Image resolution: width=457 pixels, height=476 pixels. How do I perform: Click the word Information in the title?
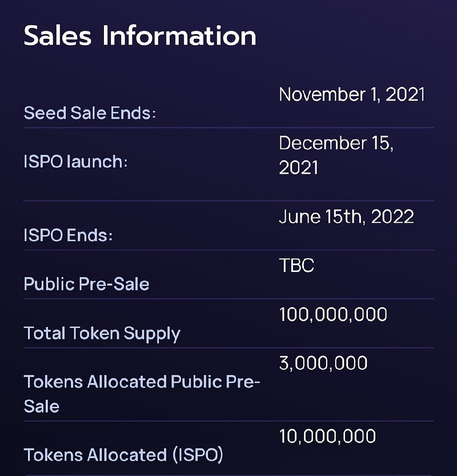click(x=179, y=36)
